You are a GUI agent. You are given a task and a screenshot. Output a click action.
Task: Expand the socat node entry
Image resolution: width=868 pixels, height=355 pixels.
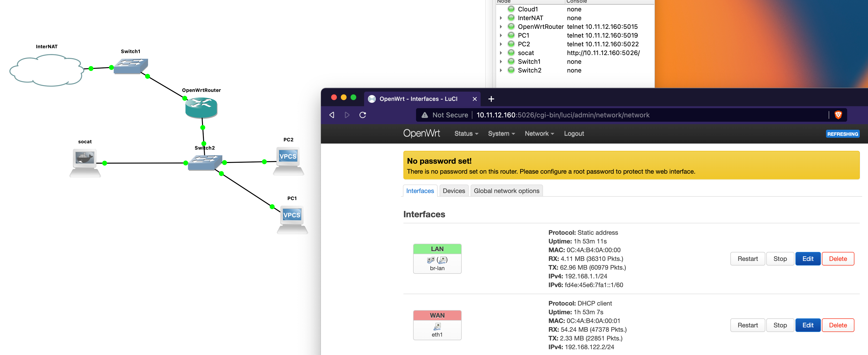(501, 52)
